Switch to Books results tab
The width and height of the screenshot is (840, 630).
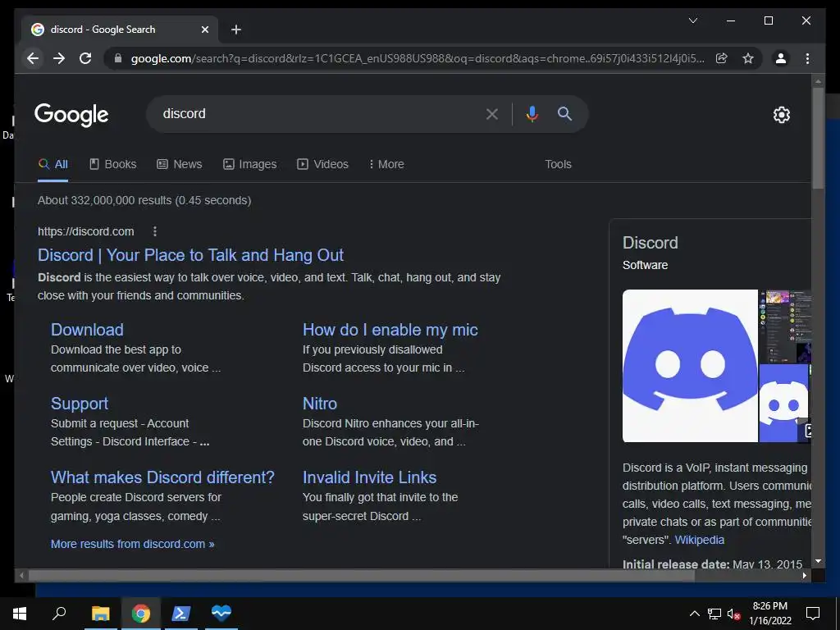pos(112,164)
